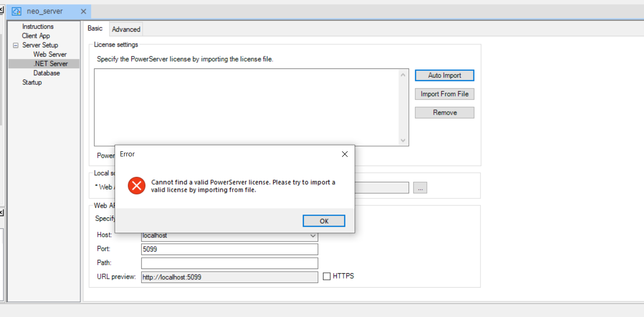Select Web Server in the tree
The image size is (644, 317).
pyautogui.click(x=50, y=54)
